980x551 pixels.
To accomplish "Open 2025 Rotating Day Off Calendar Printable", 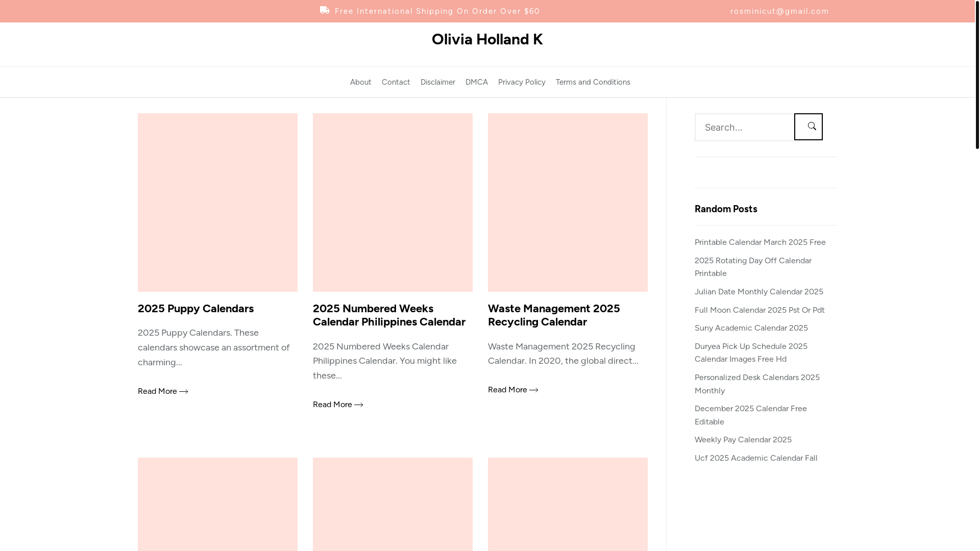I will pos(753,267).
